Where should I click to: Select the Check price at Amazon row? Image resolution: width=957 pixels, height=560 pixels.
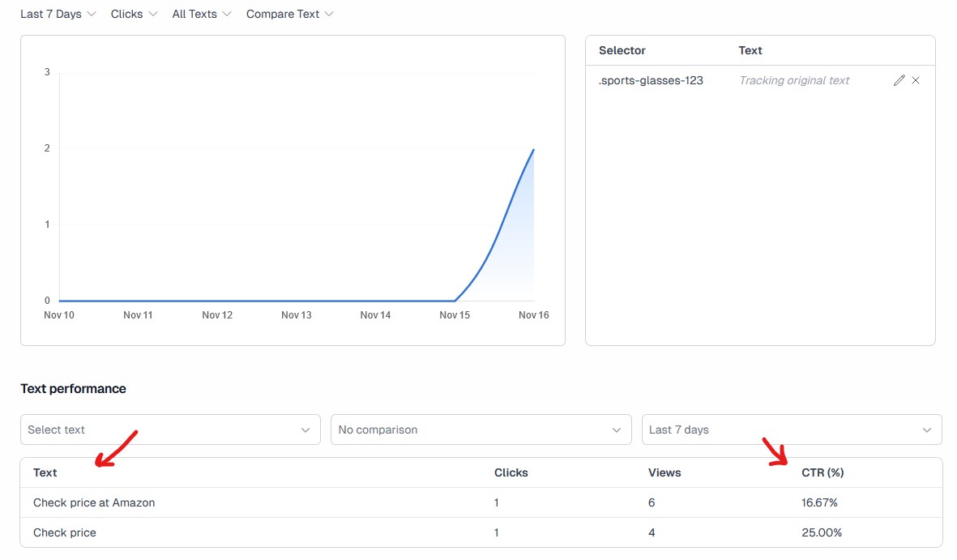point(94,502)
